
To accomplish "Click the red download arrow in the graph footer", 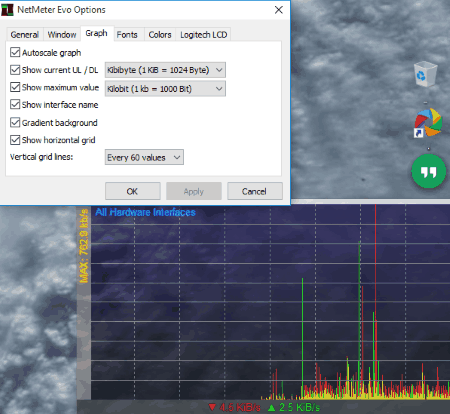I will (212, 407).
